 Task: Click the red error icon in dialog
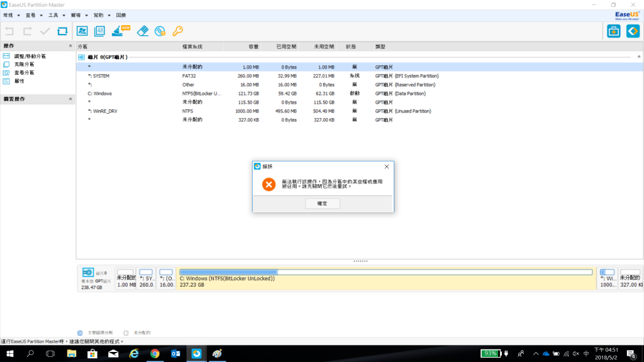(x=269, y=184)
